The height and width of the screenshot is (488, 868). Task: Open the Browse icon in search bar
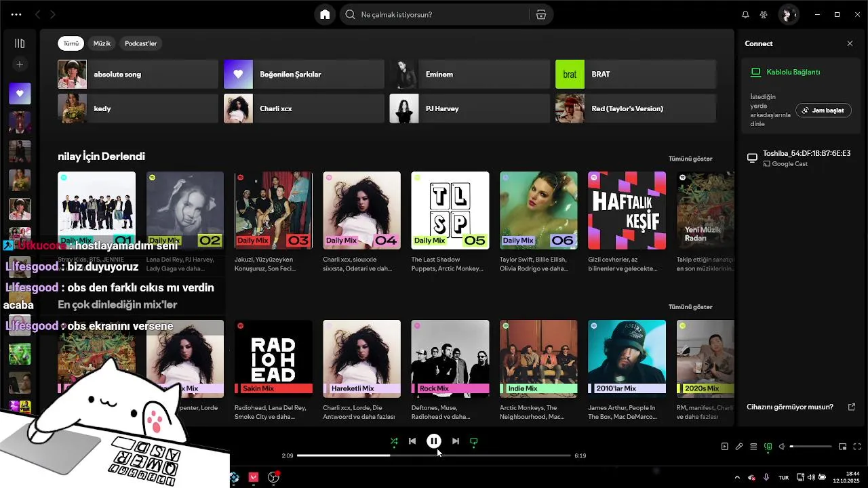[540, 14]
